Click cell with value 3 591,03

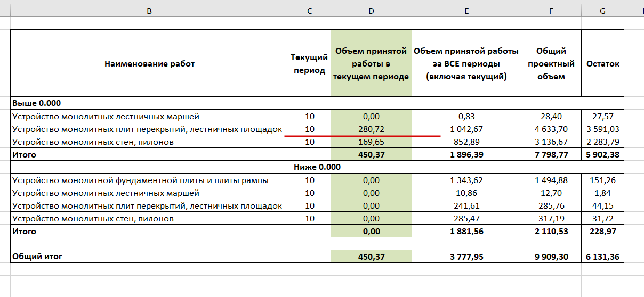[x=602, y=129]
